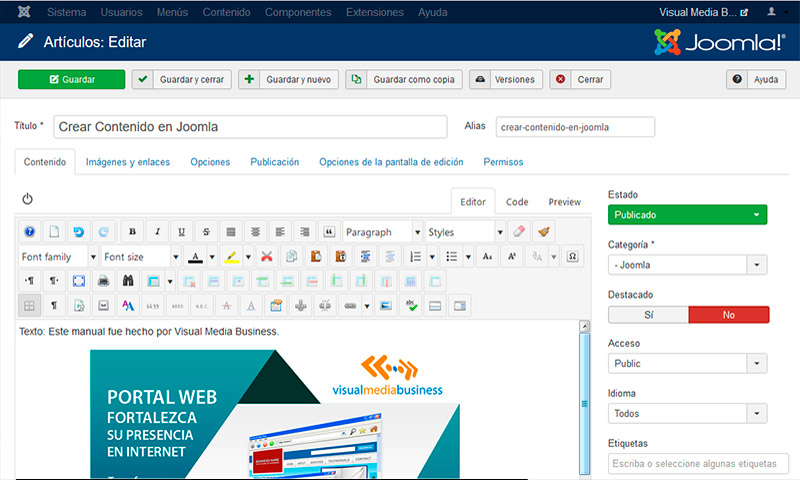Screen dimensions: 800x480
Task: Open Find binoculars tool
Action: coord(128,281)
